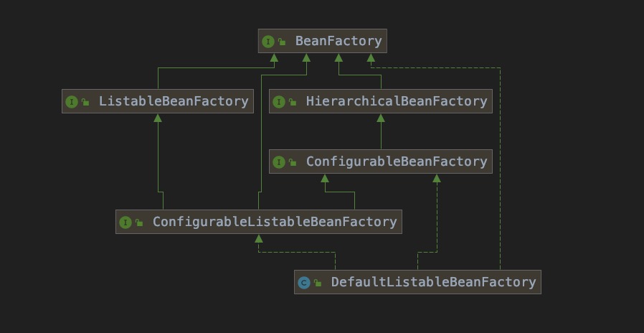Click the interface icon on ListableBeanFactory node
The height and width of the screenshot is (333, 644).
pos(72,102)
